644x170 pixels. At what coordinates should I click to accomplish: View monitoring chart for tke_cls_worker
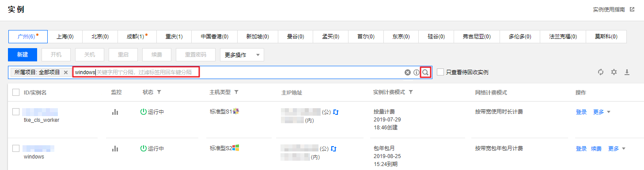point(115,112)
